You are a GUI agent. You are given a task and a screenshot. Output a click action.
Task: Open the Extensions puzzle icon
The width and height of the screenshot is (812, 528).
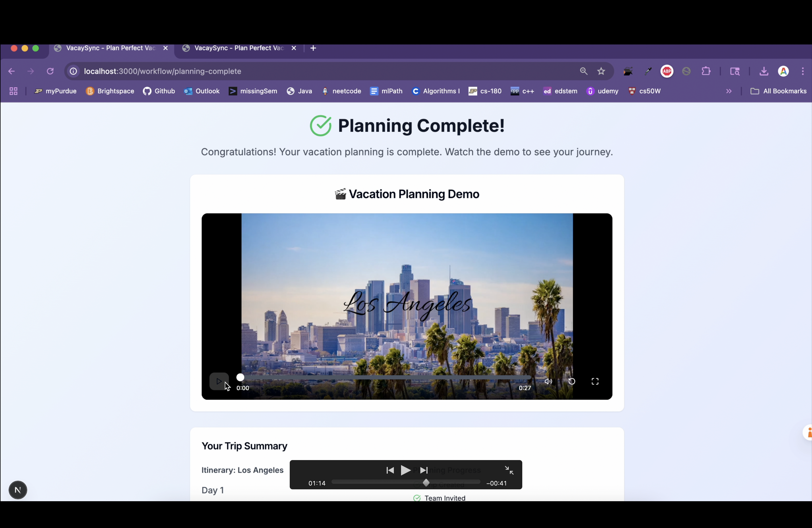(706, 71)
